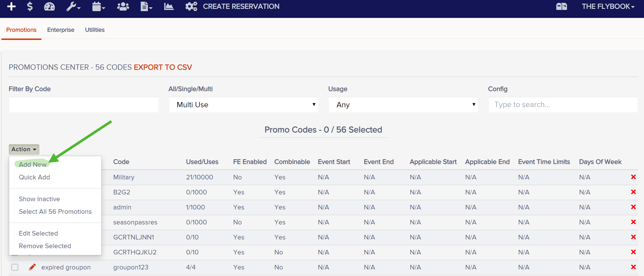Open the dollar sign payments icon
644x276 pixels.
pos(30,7)
